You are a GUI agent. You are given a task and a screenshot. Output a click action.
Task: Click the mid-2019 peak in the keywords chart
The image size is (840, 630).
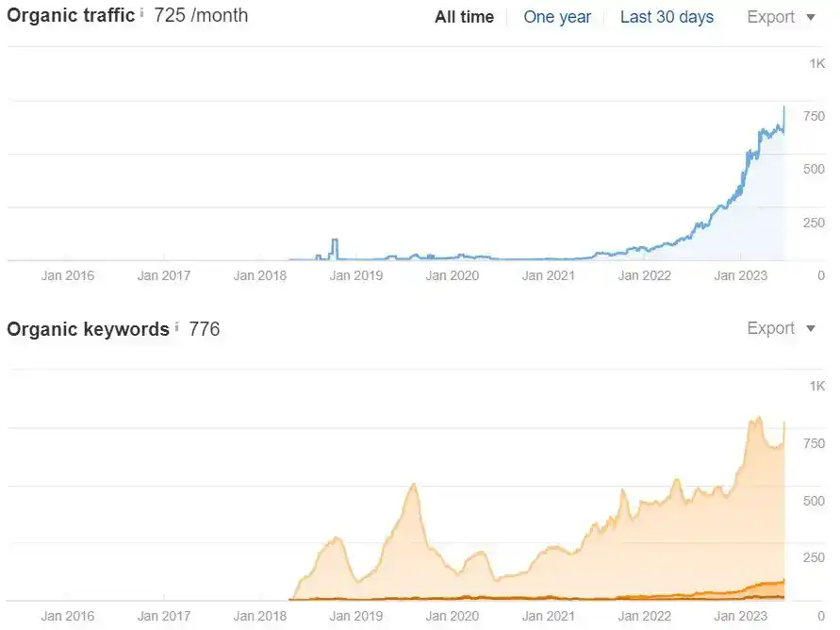point(414,485)
